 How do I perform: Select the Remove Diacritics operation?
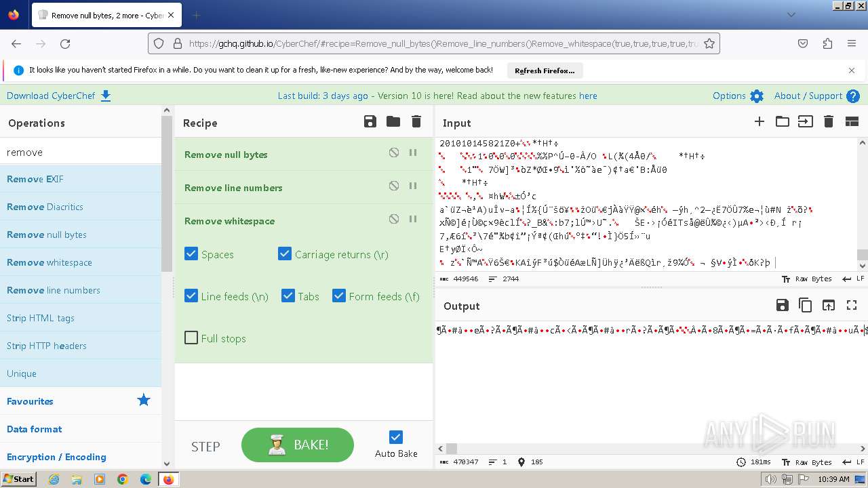point(81,207)
